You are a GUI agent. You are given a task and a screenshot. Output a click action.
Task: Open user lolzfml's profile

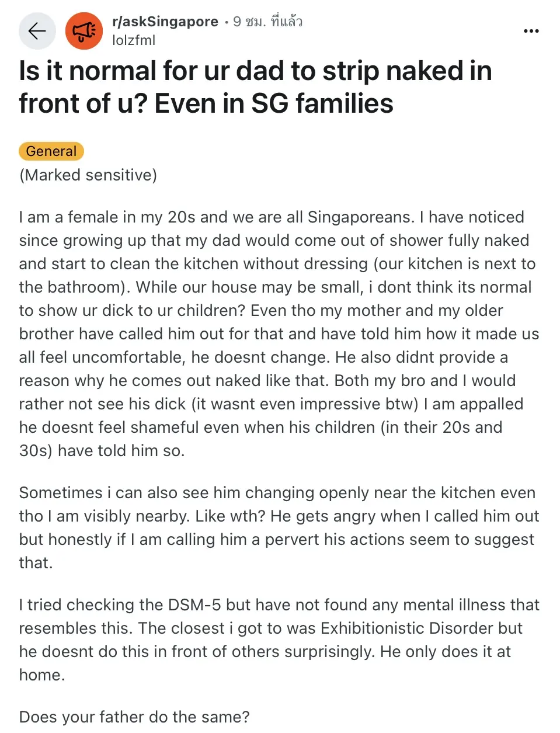click(134, 40)
